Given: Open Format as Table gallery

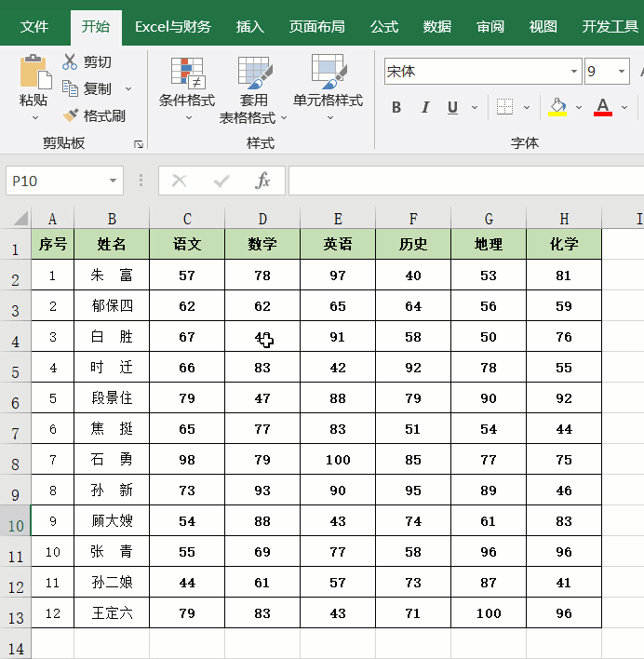Looking at the screenshot, I should pyautogui.click(x=254, y=82).
